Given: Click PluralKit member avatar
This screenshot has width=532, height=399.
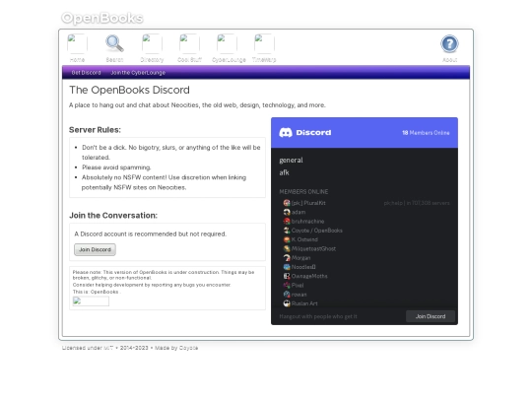Looking at the screenshot, I should pyautogui.click(x=287, y=203).
